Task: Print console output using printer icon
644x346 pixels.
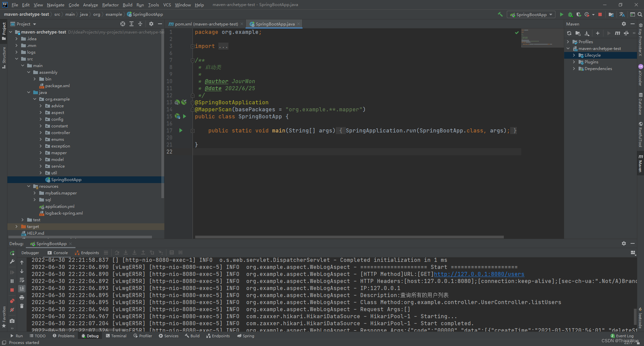Action: pyautogui.click(x=22, y=297)
